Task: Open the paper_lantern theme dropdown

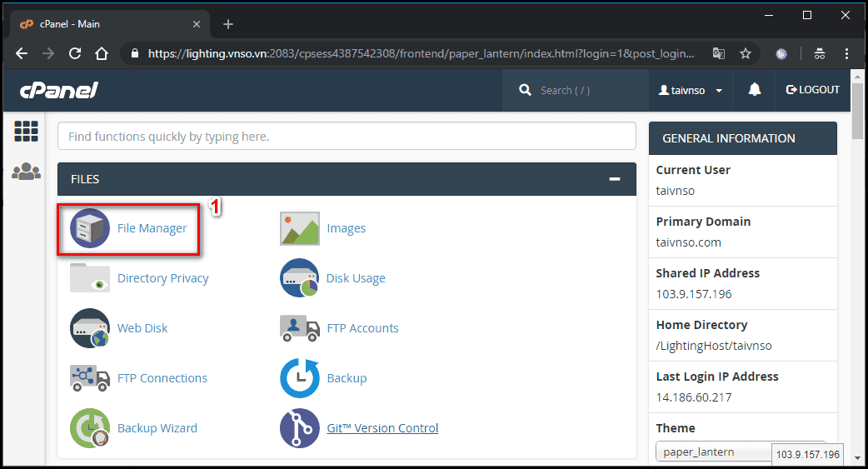Action: (x=741, y=452)
